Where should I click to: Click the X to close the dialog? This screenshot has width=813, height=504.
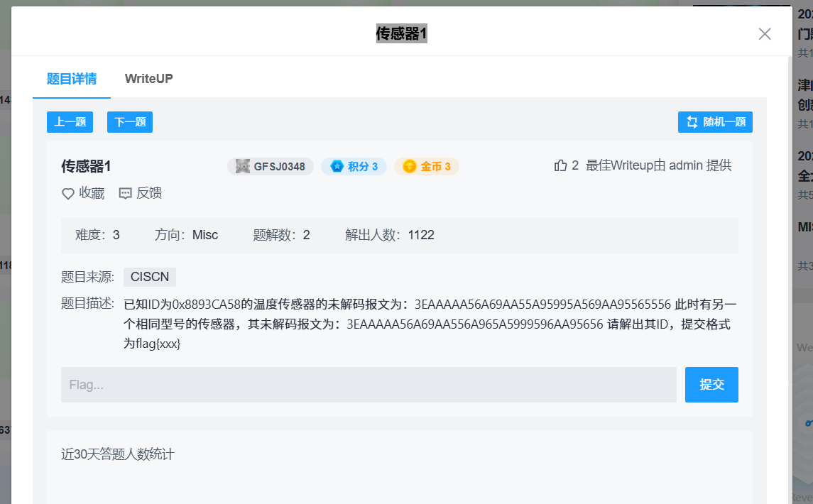pos(765,33)
